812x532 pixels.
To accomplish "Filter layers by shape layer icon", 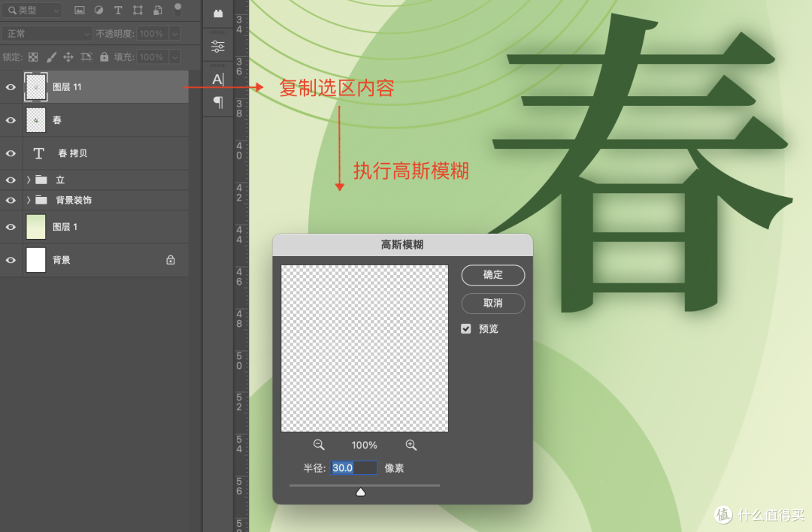I will tap(138, 11).
